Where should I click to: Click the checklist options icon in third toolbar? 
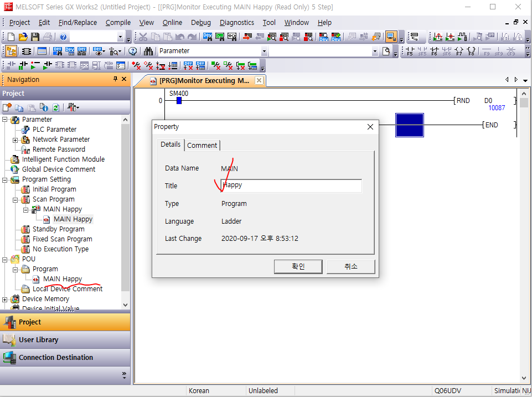[121, 65]
